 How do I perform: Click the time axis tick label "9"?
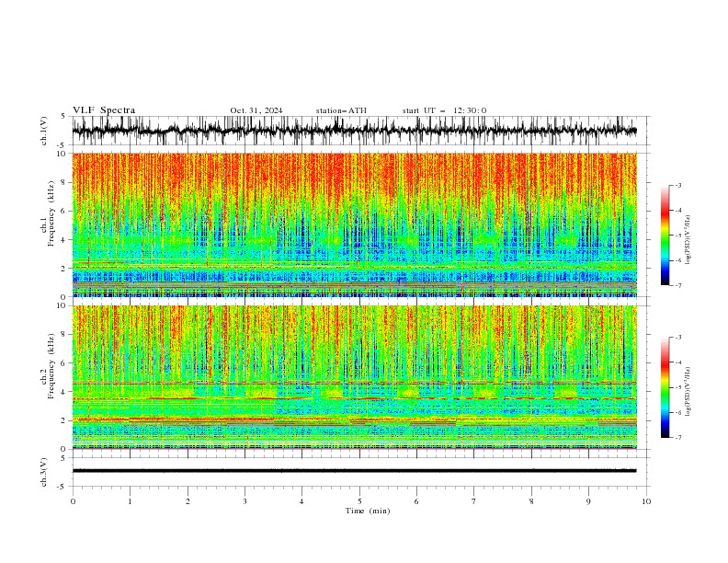click(x=588, y=501)
